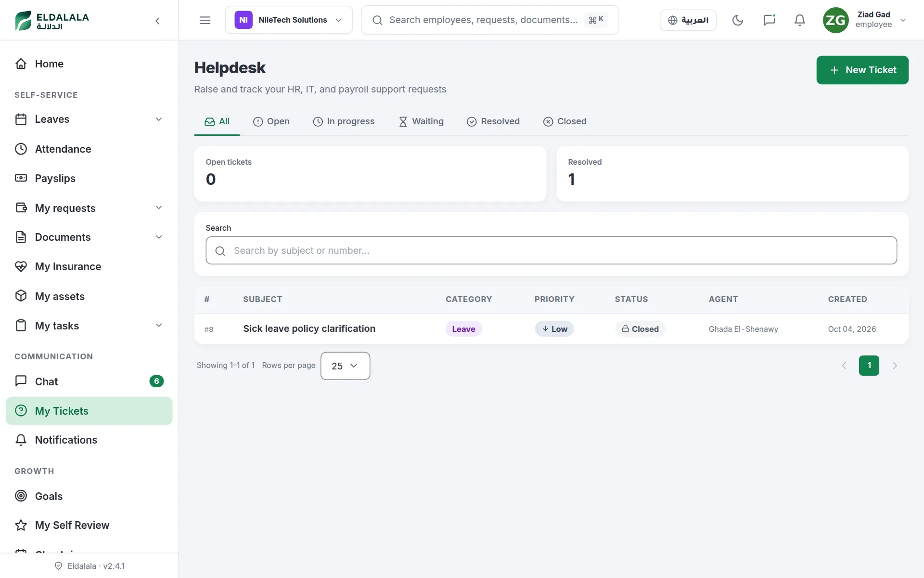The height and width of the screenshot is (578, 924).
Task: Show the Resolved tickets tab
Action: [493, 121]
